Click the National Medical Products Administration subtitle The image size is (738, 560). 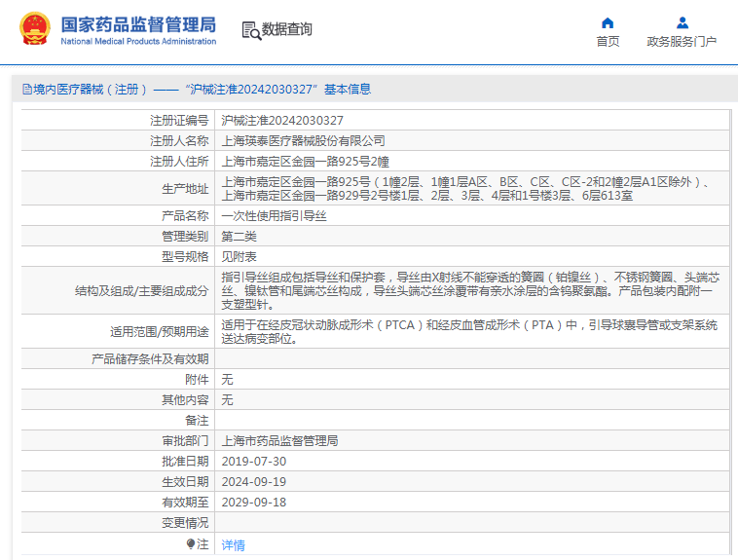[x=138, y=42]
